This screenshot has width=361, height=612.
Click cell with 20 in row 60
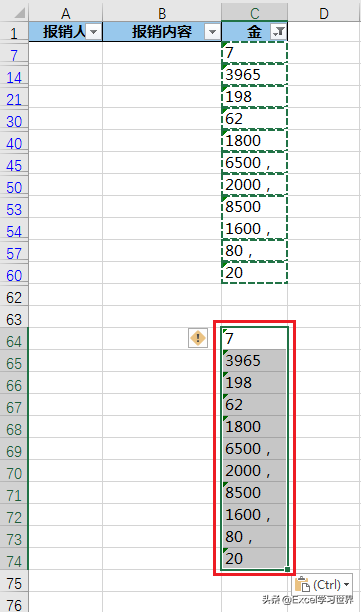tap(254, 272)
